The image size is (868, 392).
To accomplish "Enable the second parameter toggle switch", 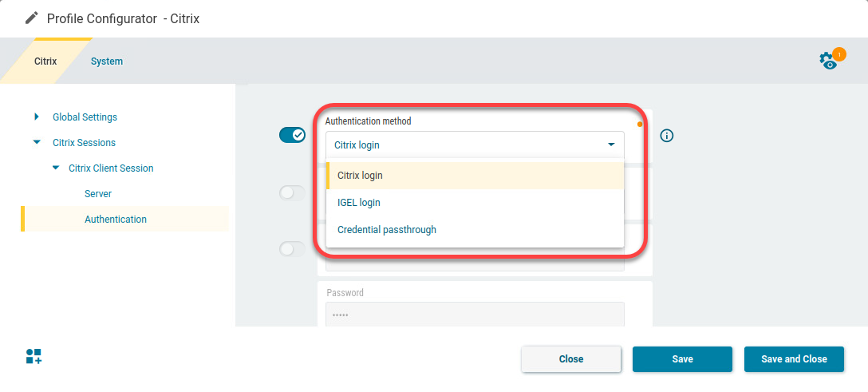I will pyautogui.click(x=292, y=192).
